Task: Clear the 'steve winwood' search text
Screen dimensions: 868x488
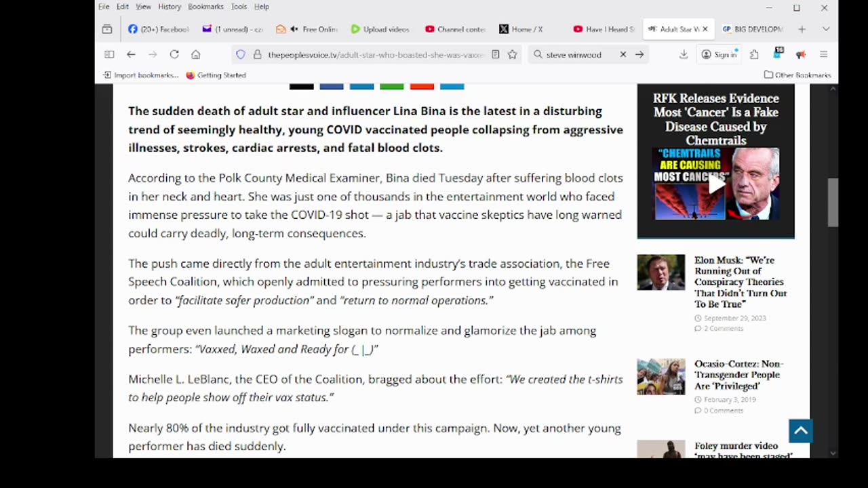Action: pos(623,54)
